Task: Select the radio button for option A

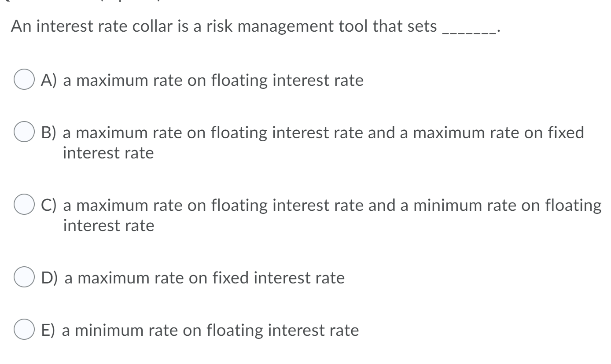Action: (24, 79)
